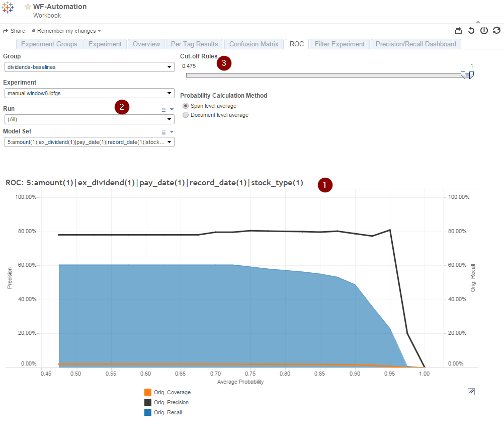Click the Cut-off Rules upper slider handle
Image resolution: width=504 pixels, height=439 pixels.
pos(471,75)
